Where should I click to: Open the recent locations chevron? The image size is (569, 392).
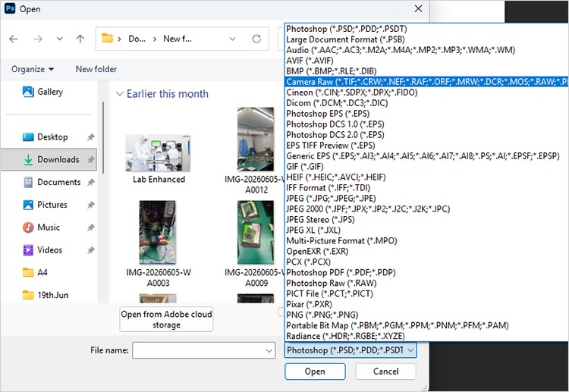pyautogui.click(x=59, y=39)
